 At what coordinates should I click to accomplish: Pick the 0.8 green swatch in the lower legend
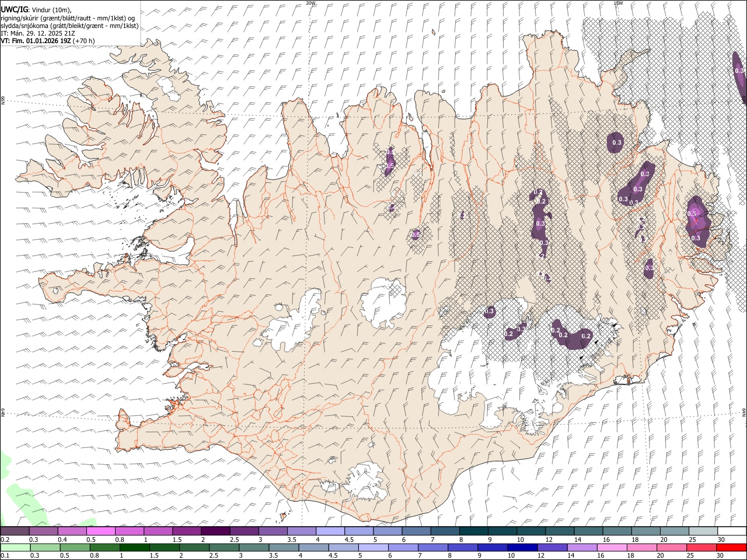[104, 547]
